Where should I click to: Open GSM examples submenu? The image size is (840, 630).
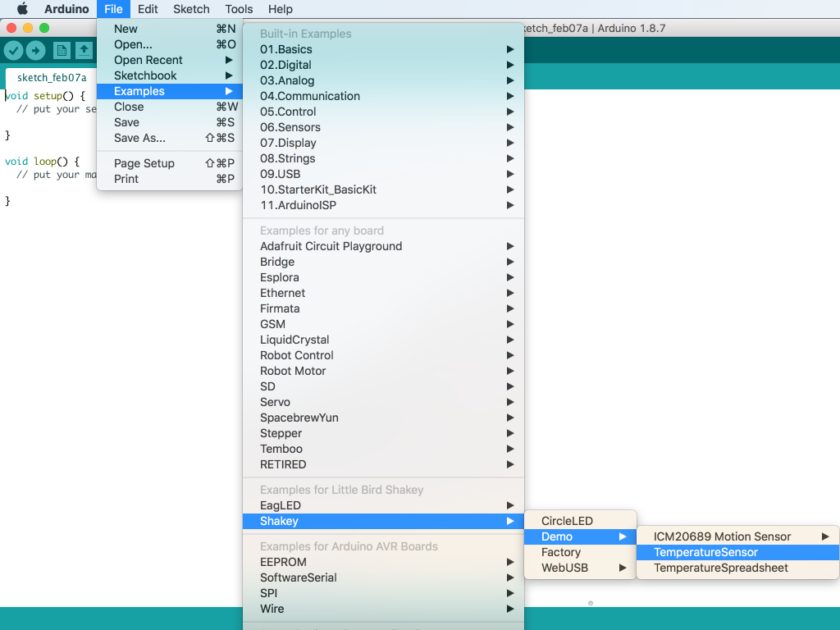384,323
